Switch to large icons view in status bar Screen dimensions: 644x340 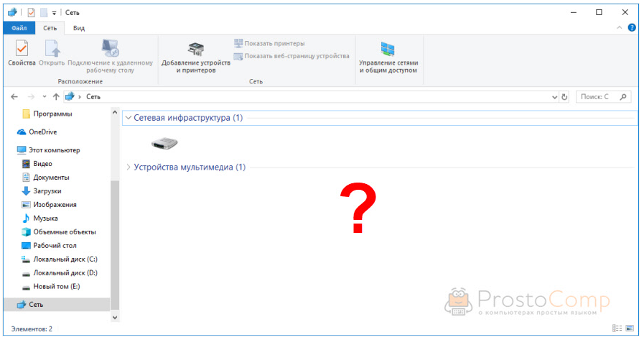coord(630,328)
